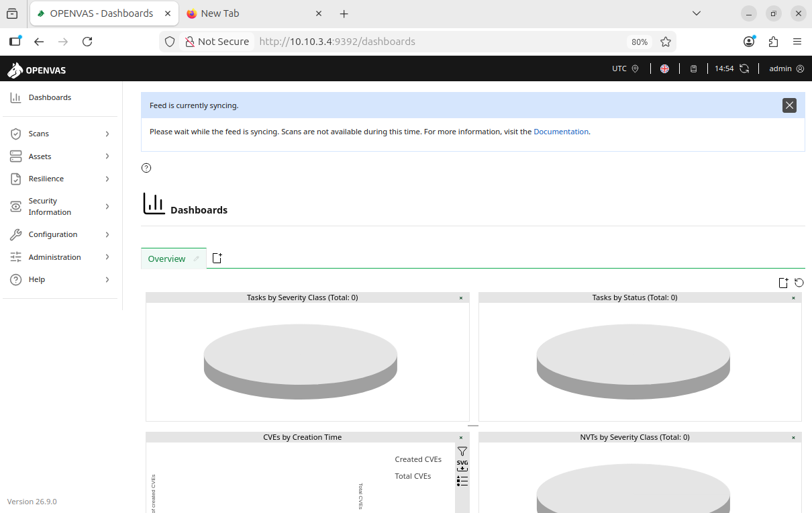Expand the Scans menu

(x=60, y=134)
